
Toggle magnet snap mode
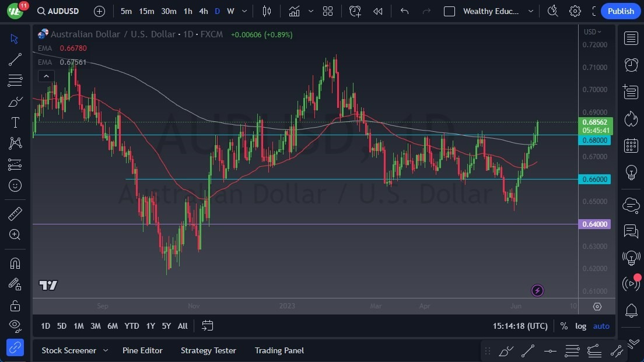coord(15,263)
